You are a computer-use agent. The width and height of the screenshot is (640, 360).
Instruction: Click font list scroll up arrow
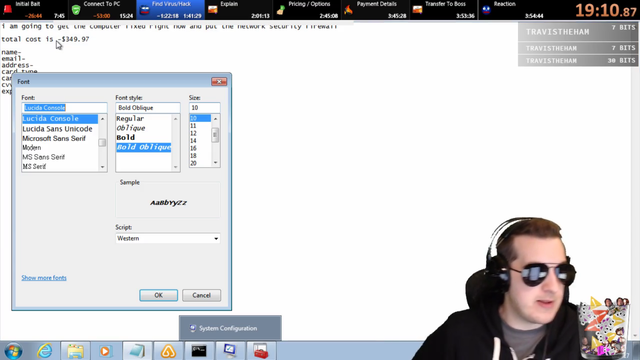tap(102, 118)
